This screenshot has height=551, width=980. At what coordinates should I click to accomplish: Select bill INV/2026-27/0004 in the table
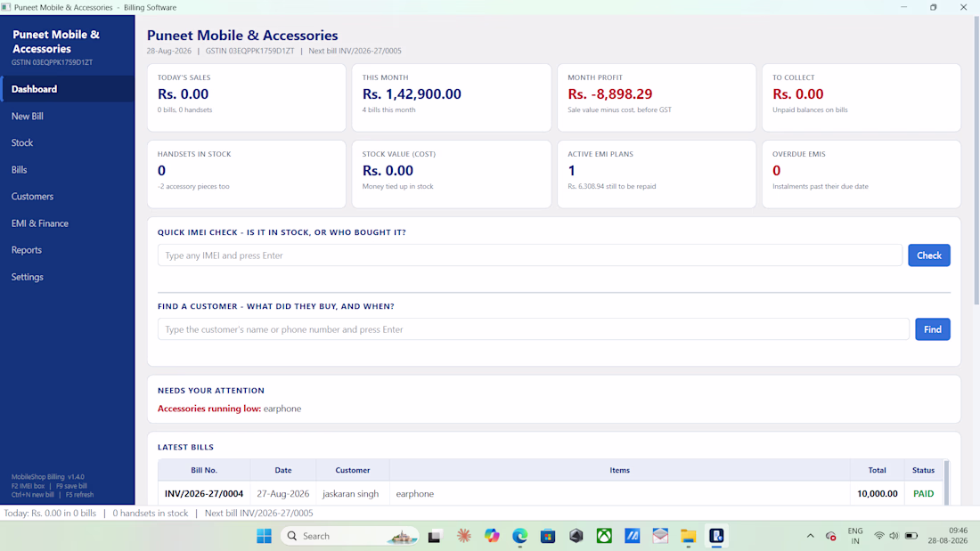pos(204,493)
